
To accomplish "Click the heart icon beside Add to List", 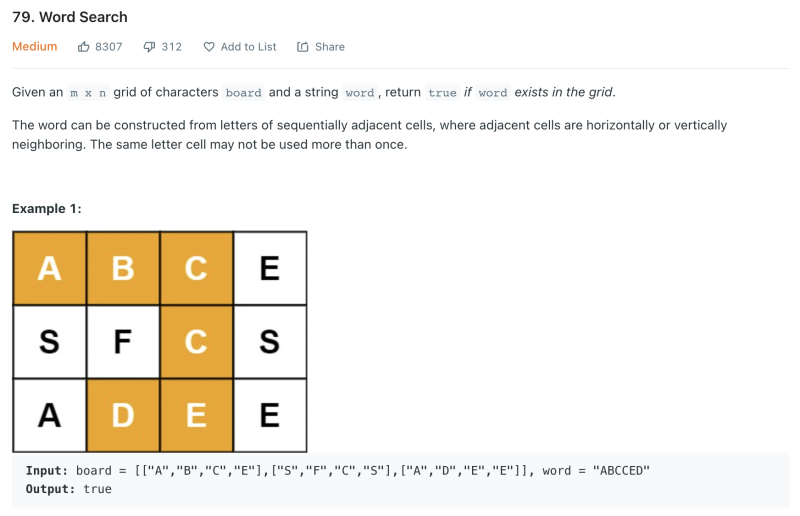I will [209, 47].
